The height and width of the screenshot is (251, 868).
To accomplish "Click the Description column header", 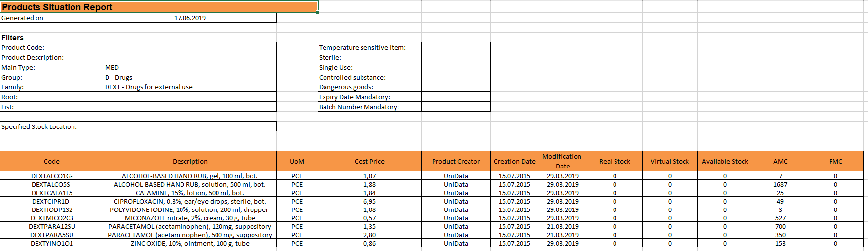I will pyautogui.click(x=190, y=161).
